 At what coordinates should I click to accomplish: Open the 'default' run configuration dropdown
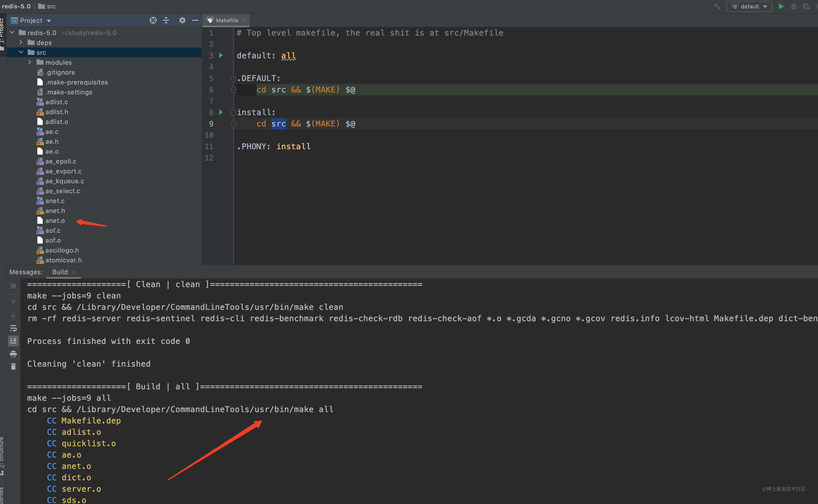click(x=749, y=6)
